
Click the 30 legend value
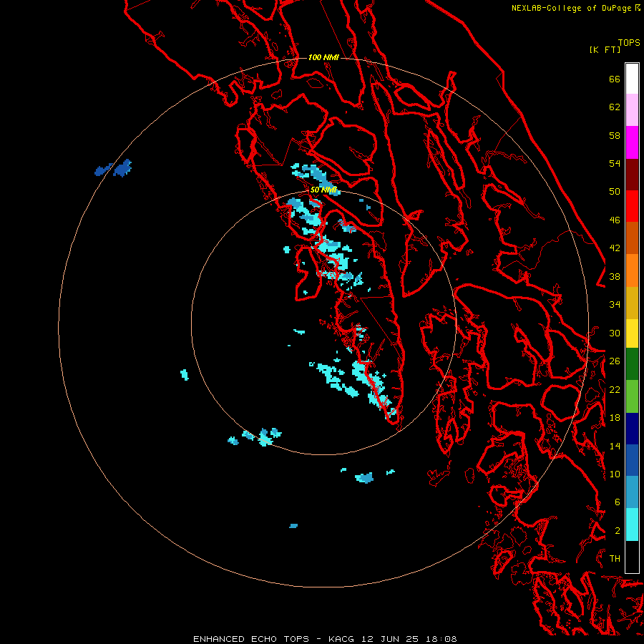[x=615, y=333]
